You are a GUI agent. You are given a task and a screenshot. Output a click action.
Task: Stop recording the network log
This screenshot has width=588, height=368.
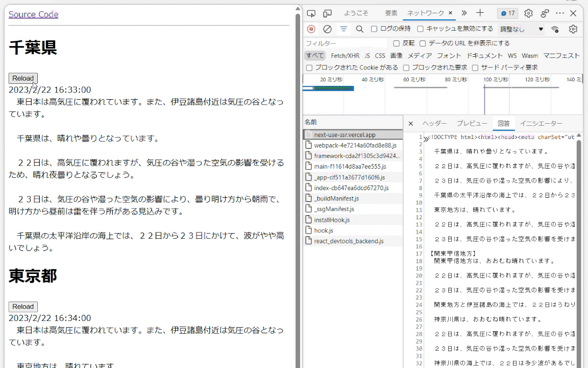point(311,29)
